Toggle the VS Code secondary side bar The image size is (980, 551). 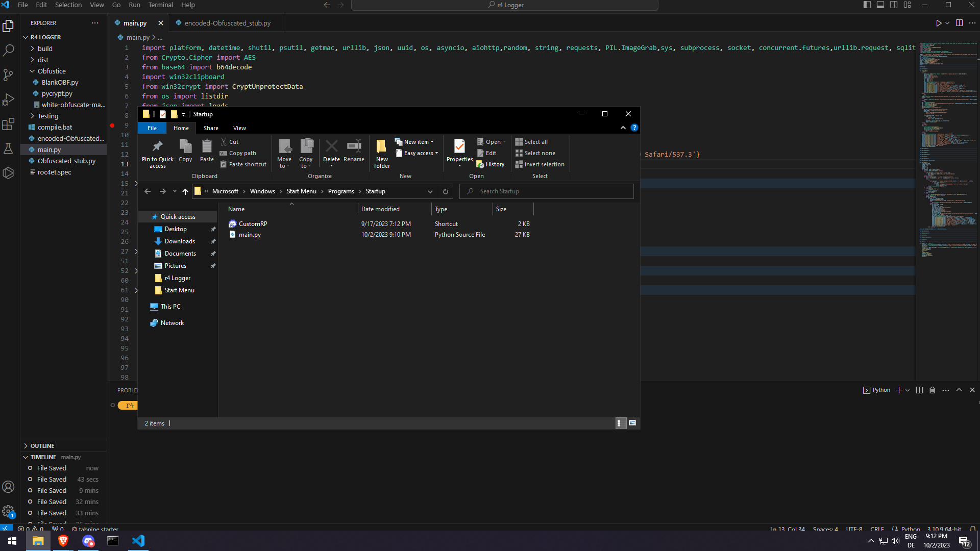[x=894, y=5]
